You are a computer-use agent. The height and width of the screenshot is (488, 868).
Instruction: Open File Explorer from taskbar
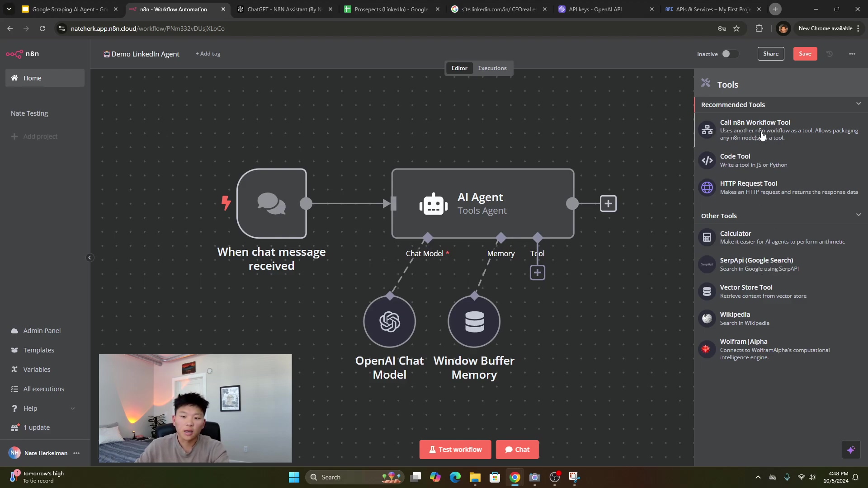[x=475, y=477]
